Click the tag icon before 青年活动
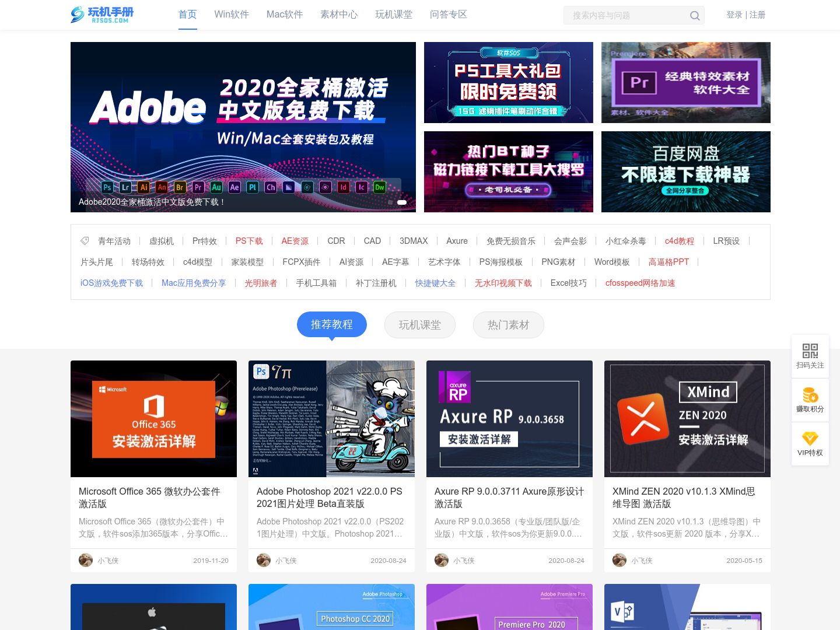Screen dimensions: 840x630 pyautogui.click(x=85, y=241)
